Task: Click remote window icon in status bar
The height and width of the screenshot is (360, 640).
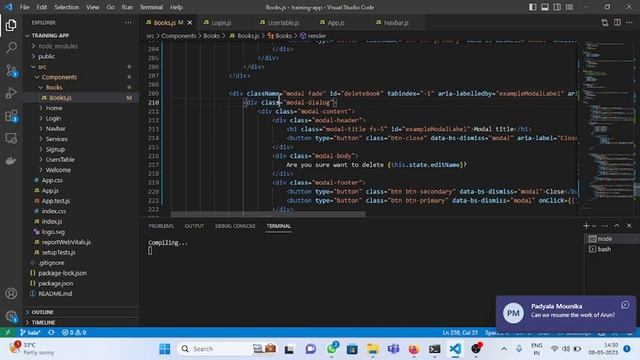Action: click(x=8, y=332)
